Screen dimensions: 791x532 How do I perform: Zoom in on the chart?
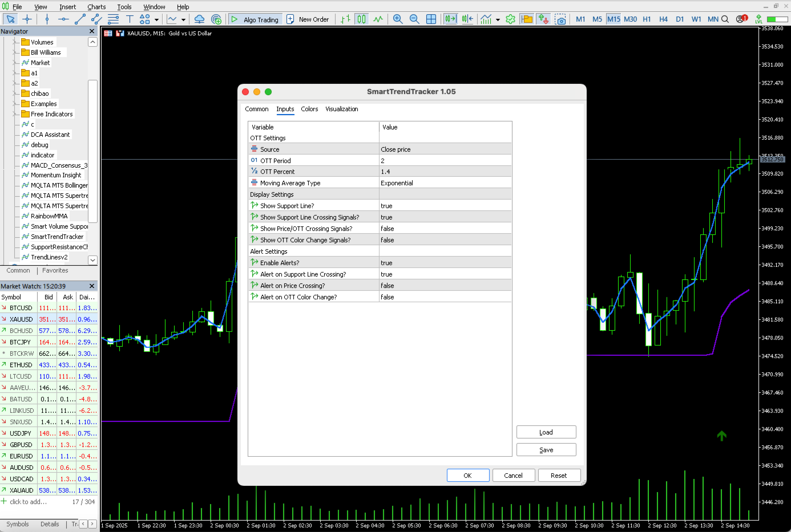pyautogui.click(x=398, y=19)
